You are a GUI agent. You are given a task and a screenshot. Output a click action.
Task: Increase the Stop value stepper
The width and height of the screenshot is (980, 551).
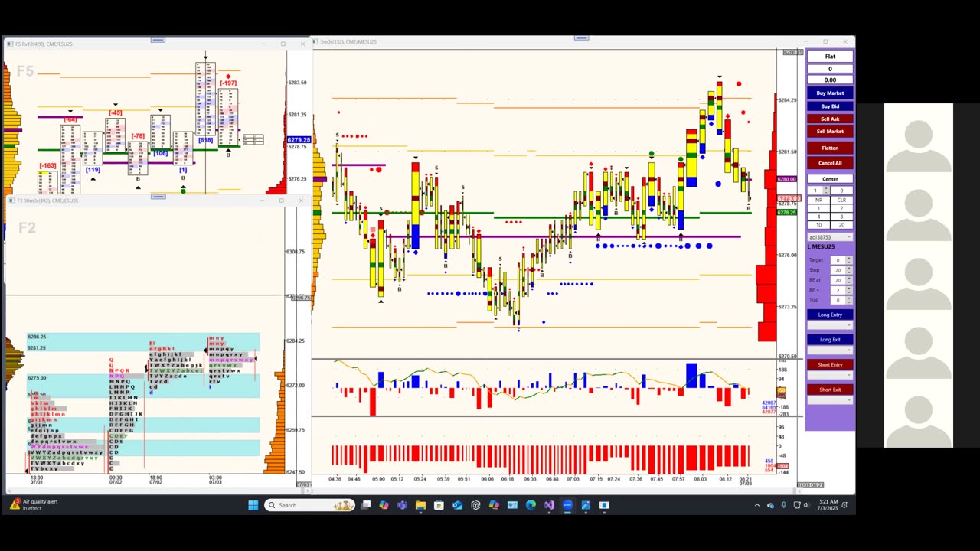849,268
